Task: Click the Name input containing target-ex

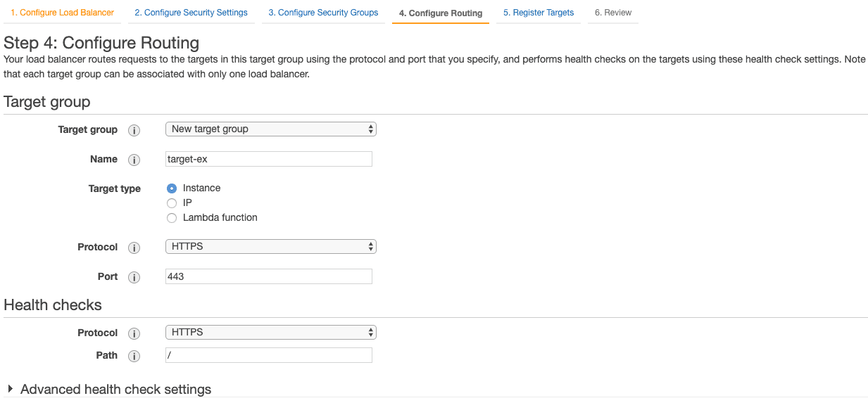Action: click(268, 158)
